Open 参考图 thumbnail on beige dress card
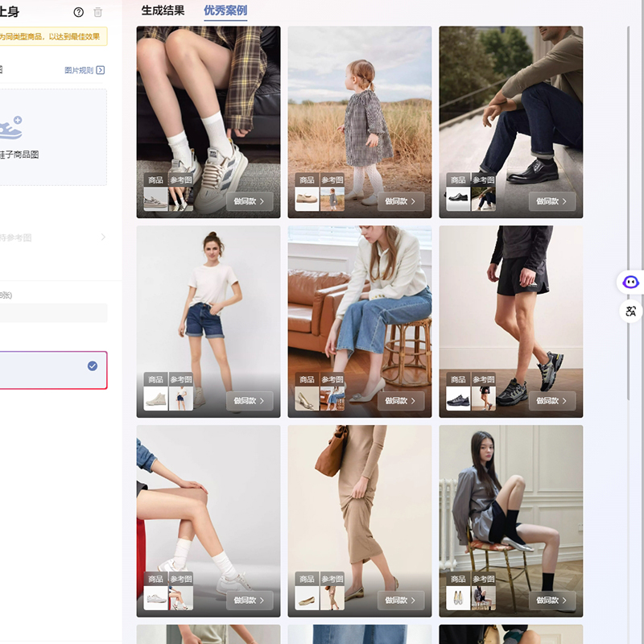Viewport: 644px width, 644px height. (x=332, y=598)
